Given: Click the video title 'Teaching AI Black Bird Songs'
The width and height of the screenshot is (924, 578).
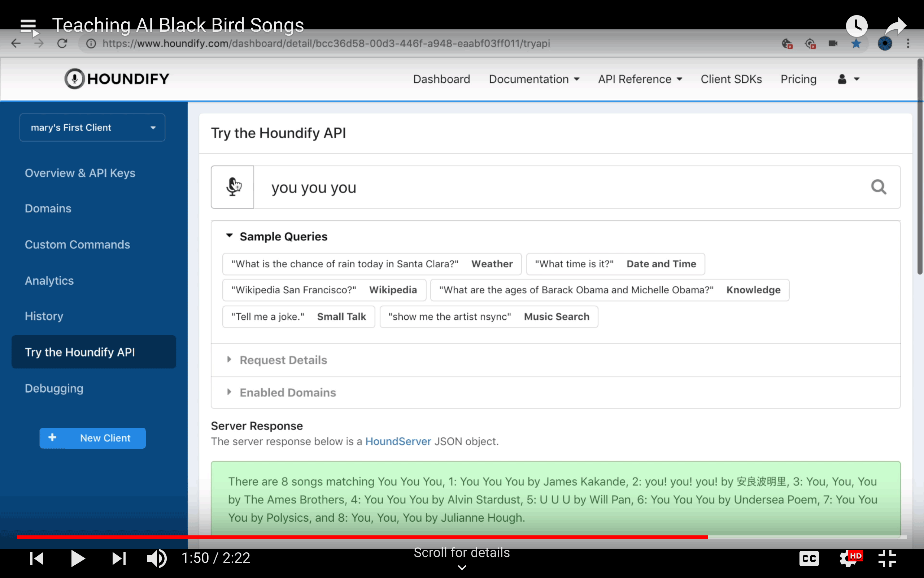Looking at the screenshot, I should (178, 25).
